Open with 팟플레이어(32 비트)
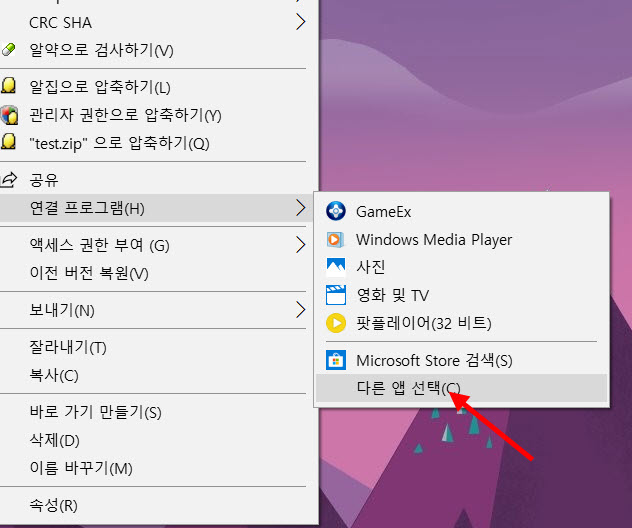 point(462,323)
